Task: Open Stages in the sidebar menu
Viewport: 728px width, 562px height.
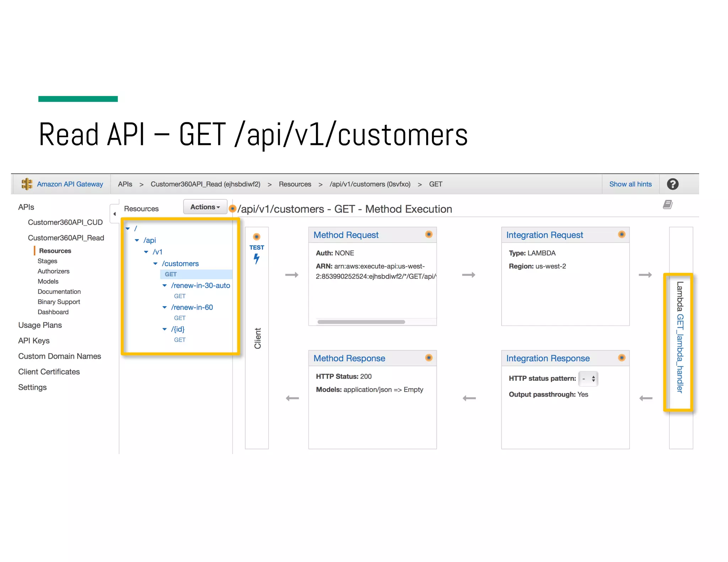Action: tap(47, 261)
